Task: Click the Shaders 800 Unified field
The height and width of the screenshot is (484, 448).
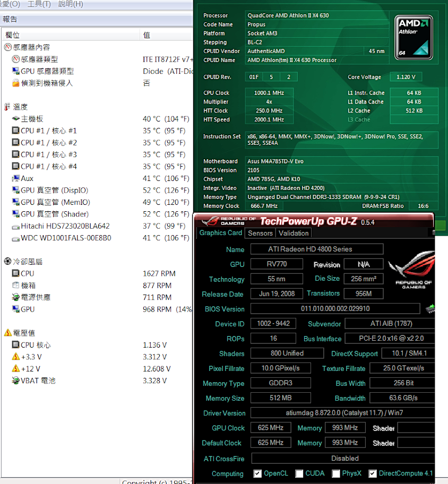Action: [x=287, y=353]
